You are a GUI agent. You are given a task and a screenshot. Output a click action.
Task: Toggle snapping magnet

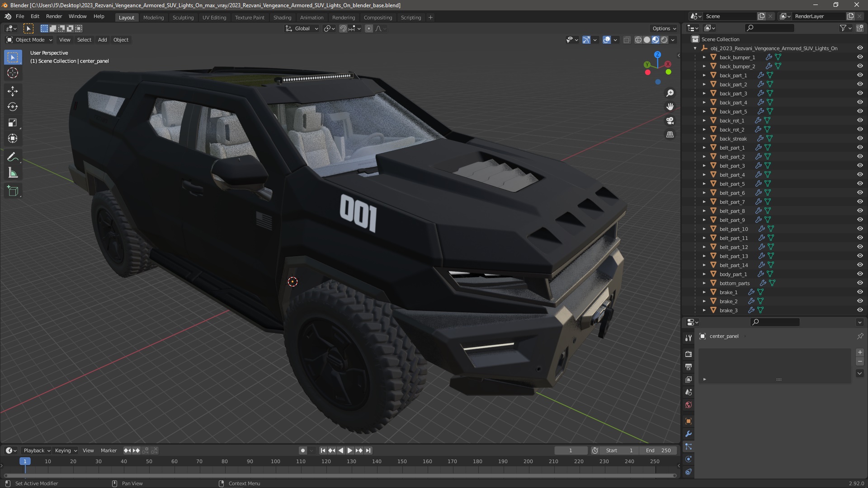[343, 28]
